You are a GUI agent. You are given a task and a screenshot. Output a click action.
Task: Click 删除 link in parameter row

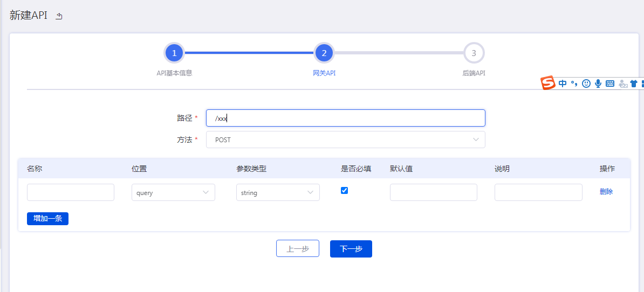click(606, 192)
